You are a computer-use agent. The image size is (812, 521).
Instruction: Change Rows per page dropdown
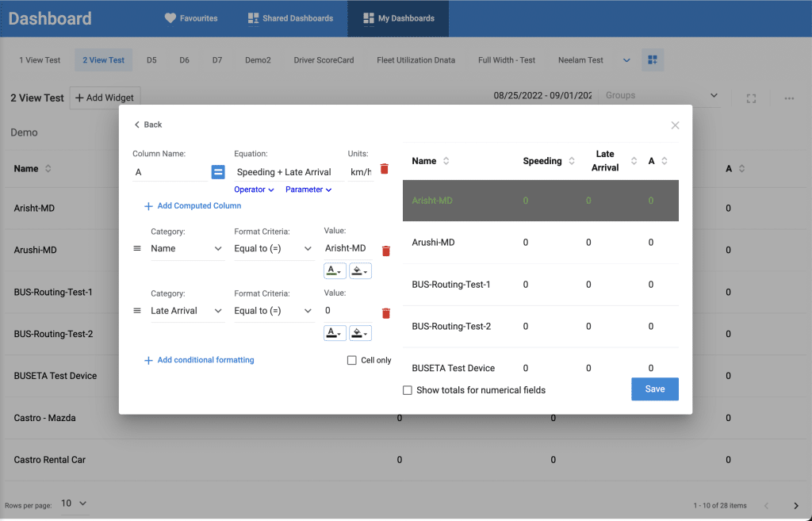74,503
